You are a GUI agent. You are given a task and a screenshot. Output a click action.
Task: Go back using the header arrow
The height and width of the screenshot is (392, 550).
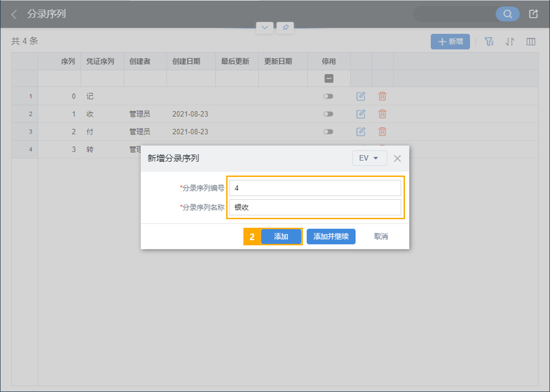coord(14,14)
